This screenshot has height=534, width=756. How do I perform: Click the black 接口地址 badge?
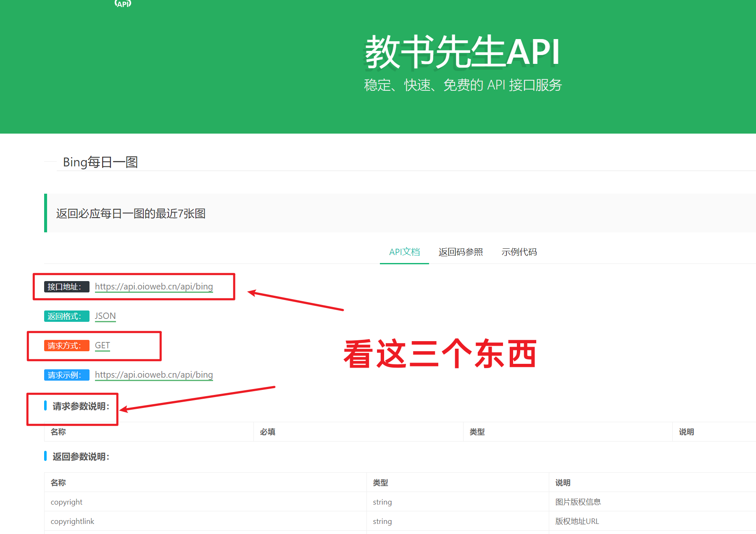[66, 287]
